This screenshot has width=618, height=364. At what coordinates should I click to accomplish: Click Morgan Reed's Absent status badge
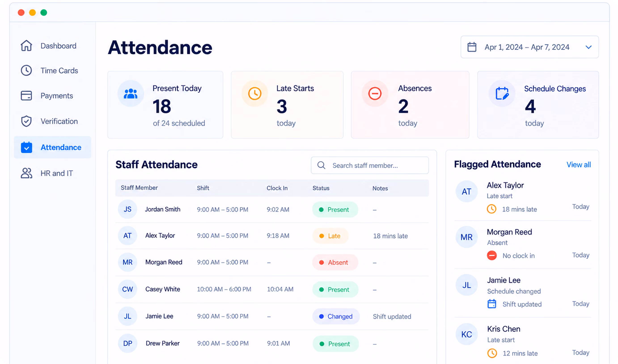pyautogui.click(x=335, y=262)
